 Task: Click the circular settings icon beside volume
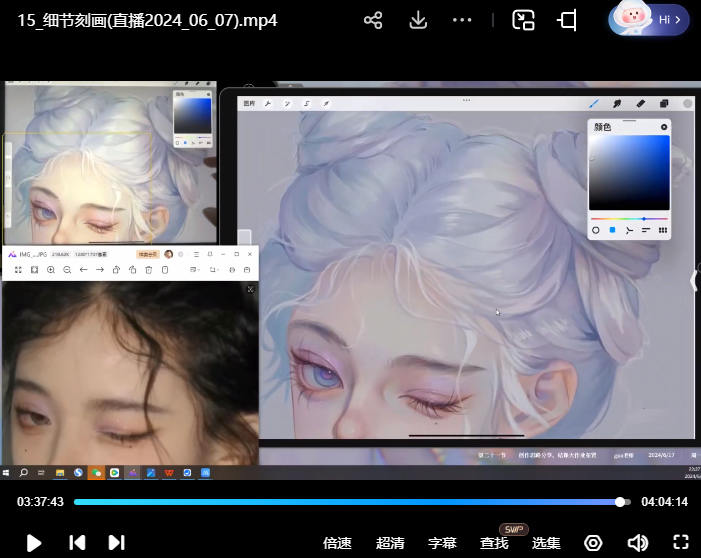pyautogui.click(x=593, y=542)
